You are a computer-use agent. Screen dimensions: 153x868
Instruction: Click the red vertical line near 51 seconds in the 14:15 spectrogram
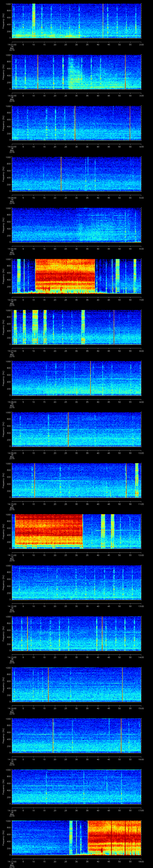[121, 735]
